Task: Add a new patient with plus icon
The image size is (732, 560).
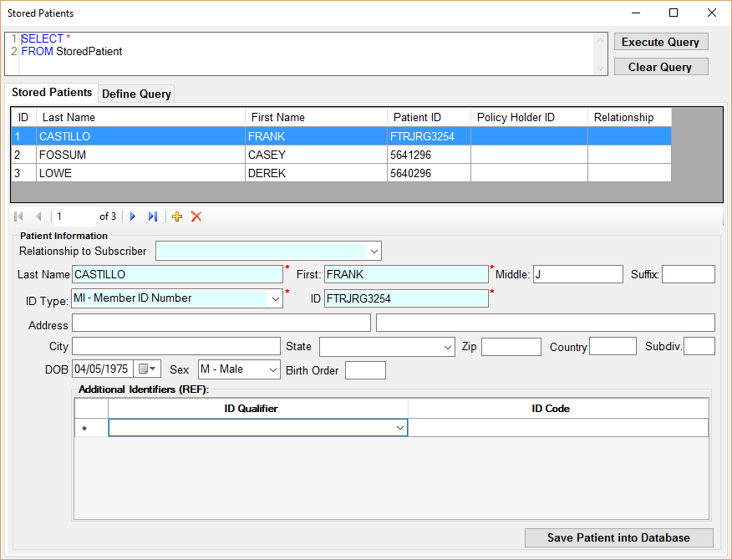Action: click(x=177, y=216)
